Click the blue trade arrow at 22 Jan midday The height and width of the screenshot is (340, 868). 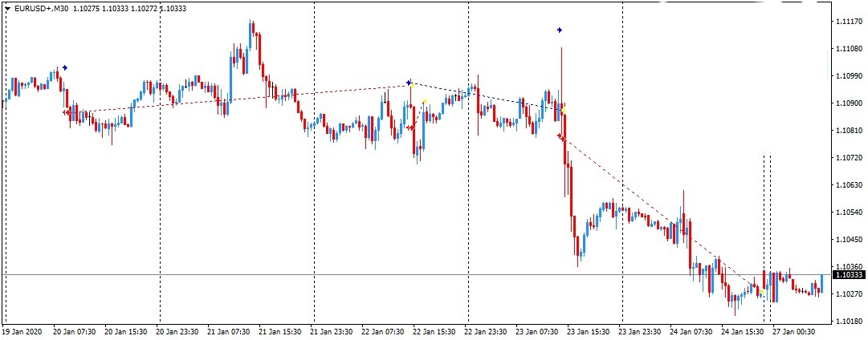409,83
